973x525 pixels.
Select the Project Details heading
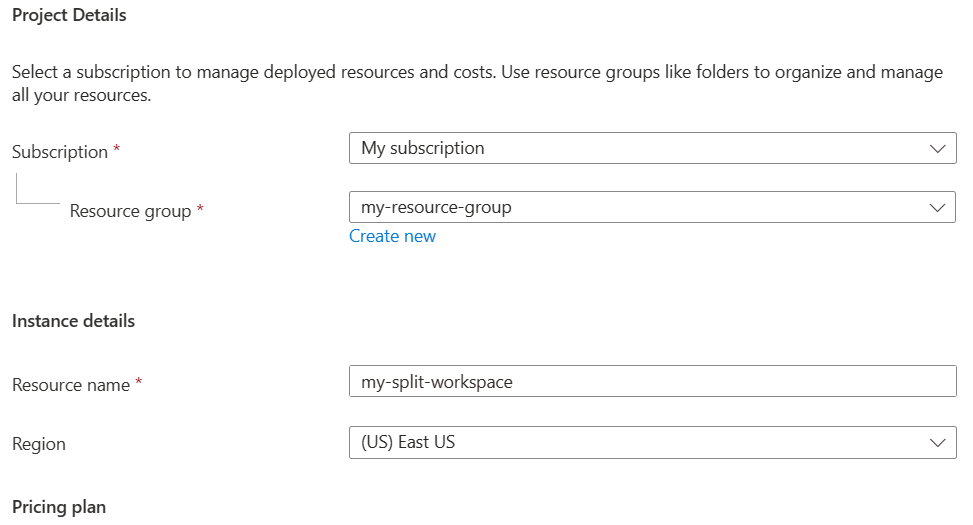(x=69, y=15)
